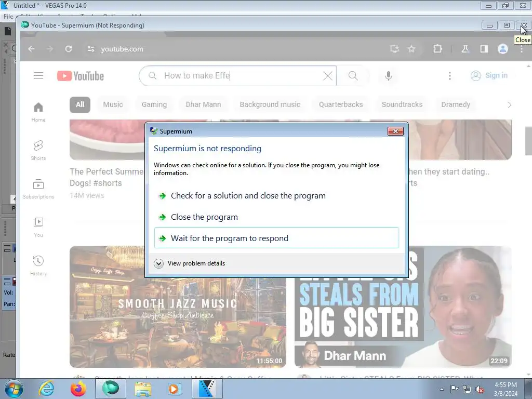Screen dimensions: 532x399
Task: Close the Supermium not responding dialog
Action: [x=395, y=131]
